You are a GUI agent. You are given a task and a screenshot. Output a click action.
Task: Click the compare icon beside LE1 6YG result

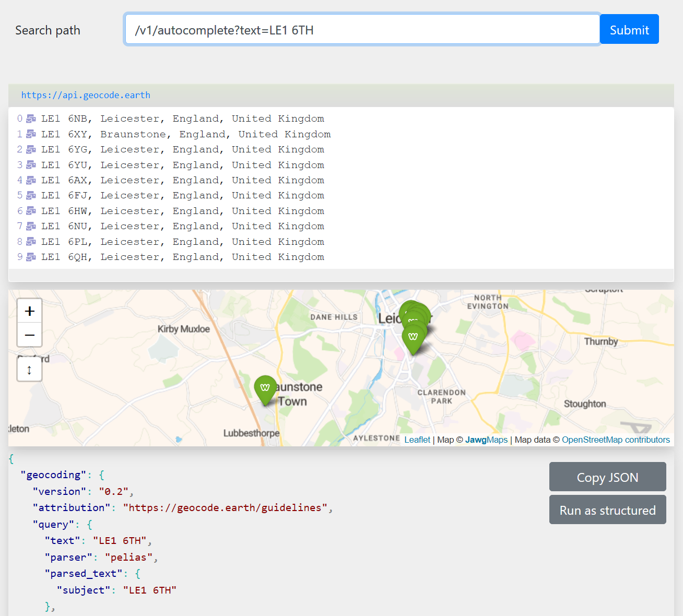(31, 149)
